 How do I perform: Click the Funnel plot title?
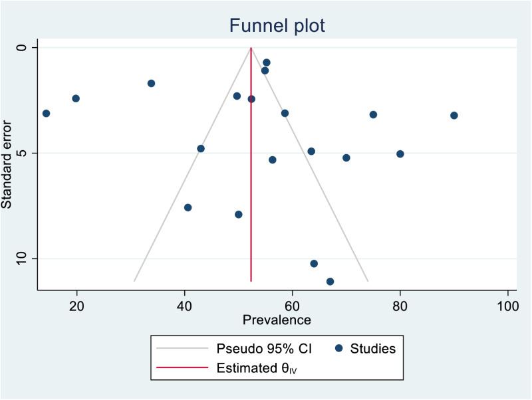tap(277, 26)
